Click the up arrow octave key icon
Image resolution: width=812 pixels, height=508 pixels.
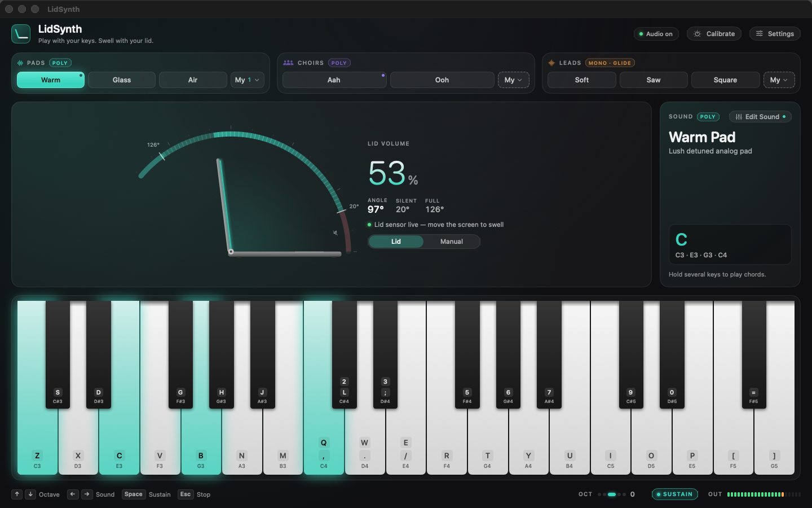17,494
